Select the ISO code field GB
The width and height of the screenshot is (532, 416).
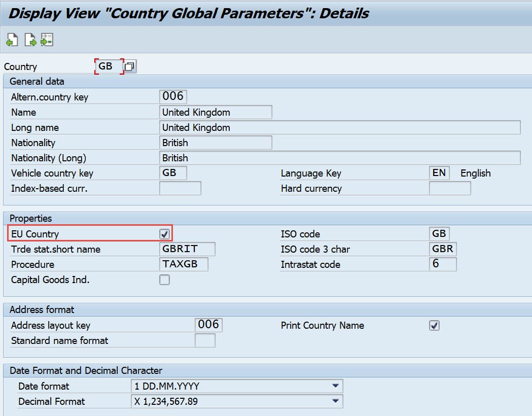[439, 233]
